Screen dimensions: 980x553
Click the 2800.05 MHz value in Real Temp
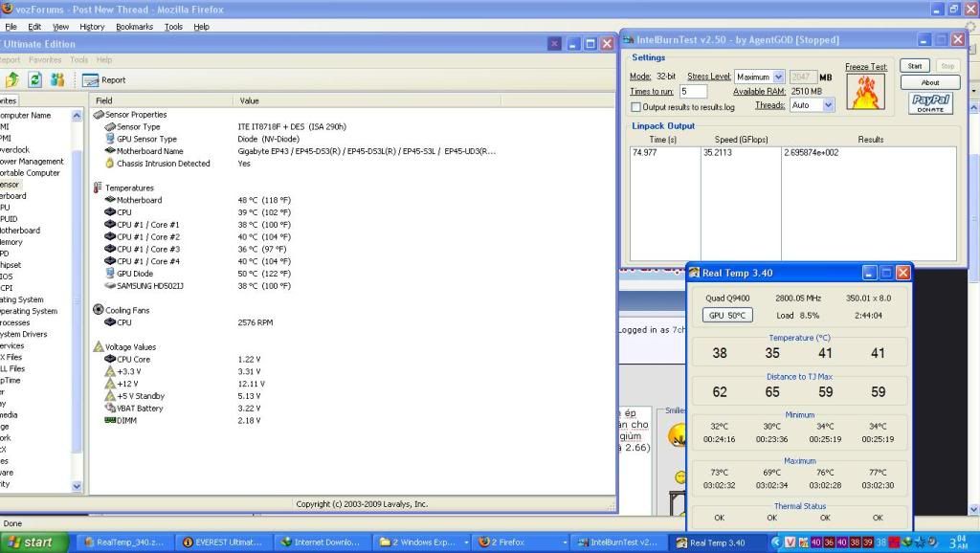pyautogui.click(x=798, y=299)
